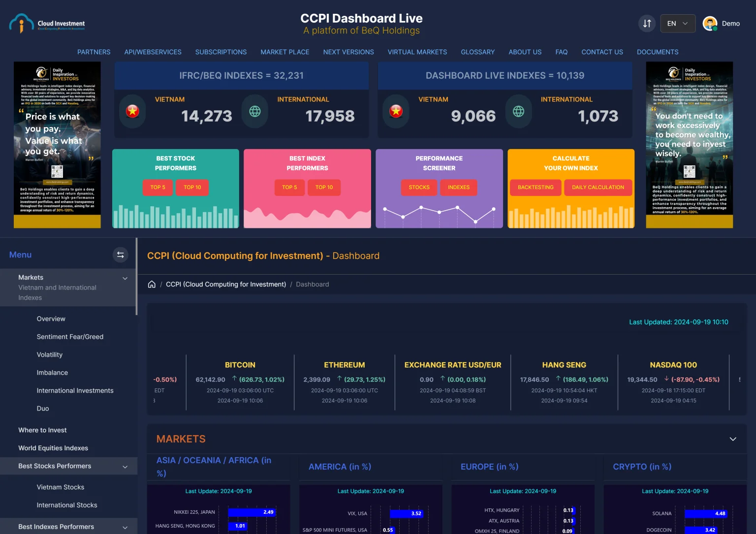Click Vietnam flag icon in IFRC/BEQ indexes

point(132,111)
